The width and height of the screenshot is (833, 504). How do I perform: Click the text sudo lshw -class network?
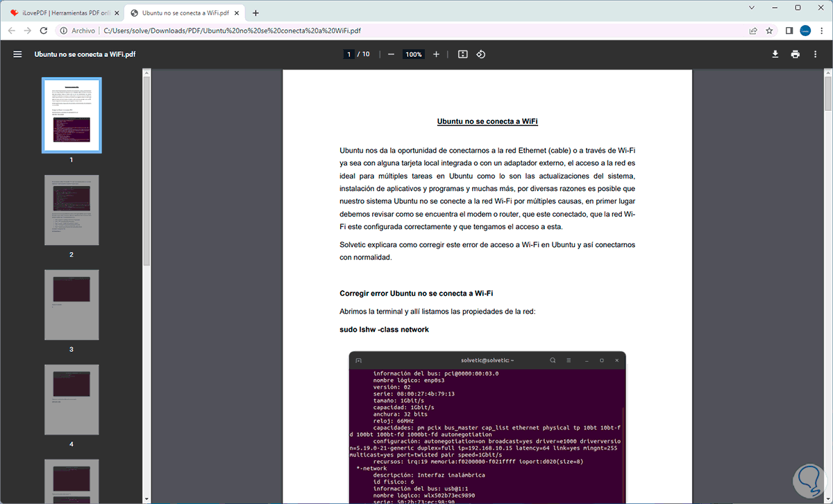pyautogui.click(x=384, y=329)
